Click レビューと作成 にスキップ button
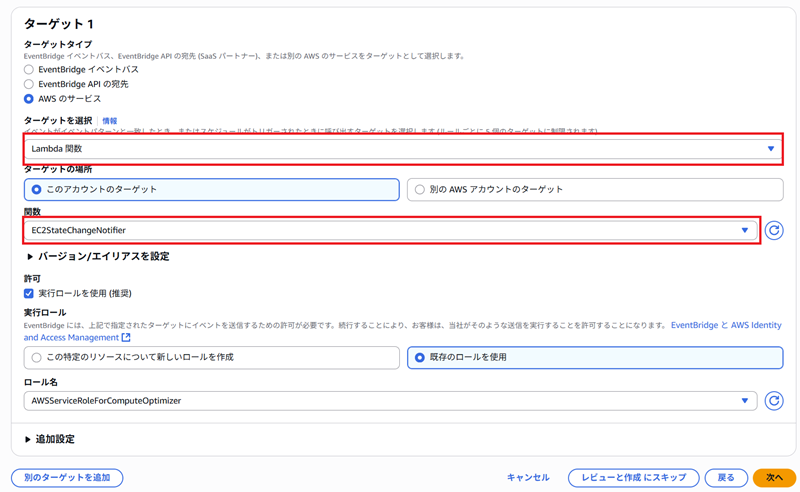The image size is (800, 492). [633, 478]
